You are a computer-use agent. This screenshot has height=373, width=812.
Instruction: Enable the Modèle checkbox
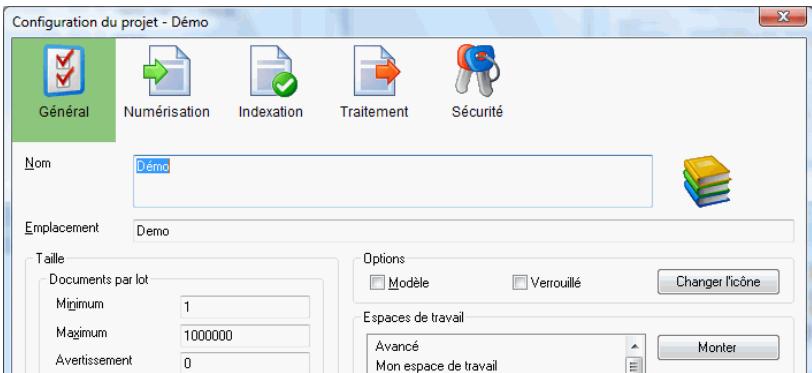(x=378, y=283)
